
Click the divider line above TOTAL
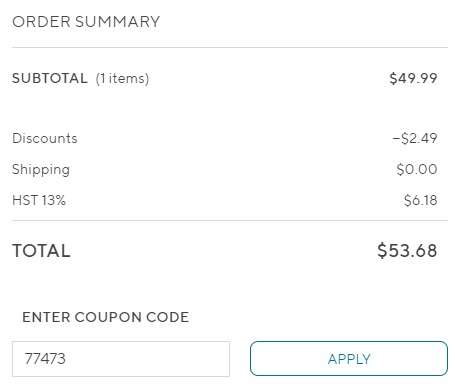(230, 220)
